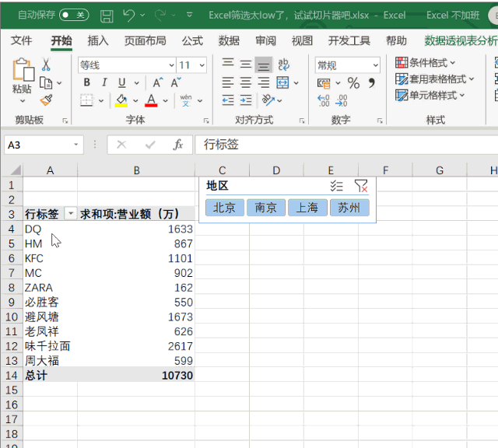Click the Copy icon
498x448 pixels.
click(46, 83)
